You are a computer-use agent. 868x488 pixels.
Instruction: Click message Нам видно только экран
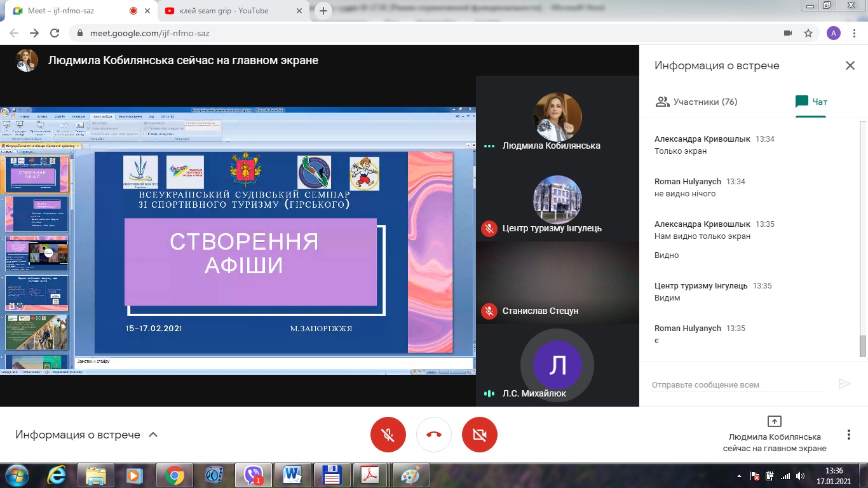(702, 236)
